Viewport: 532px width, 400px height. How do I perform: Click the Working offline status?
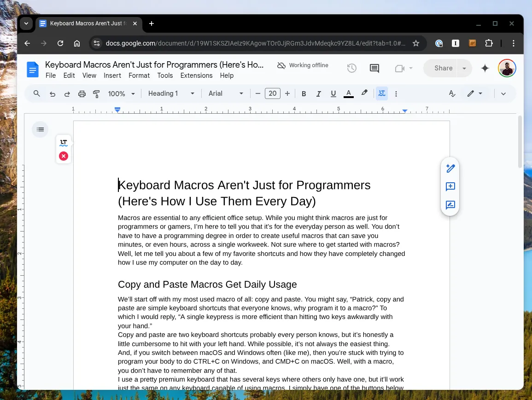tap(303, 65)
